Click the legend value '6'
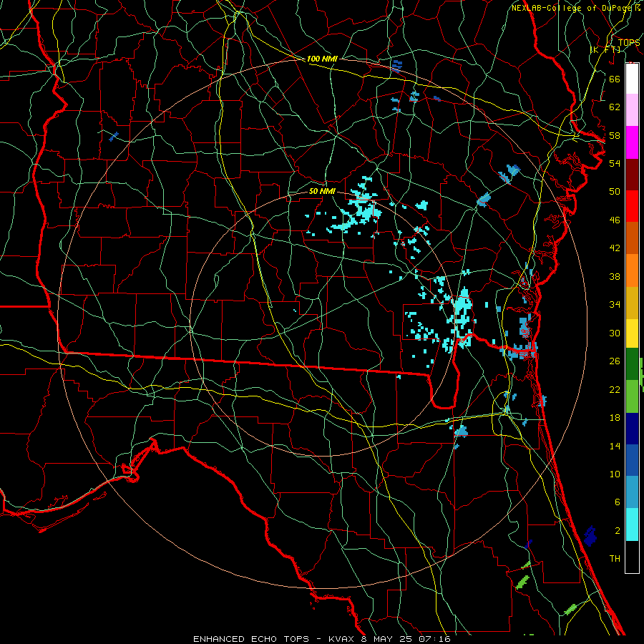 [617, 502]
